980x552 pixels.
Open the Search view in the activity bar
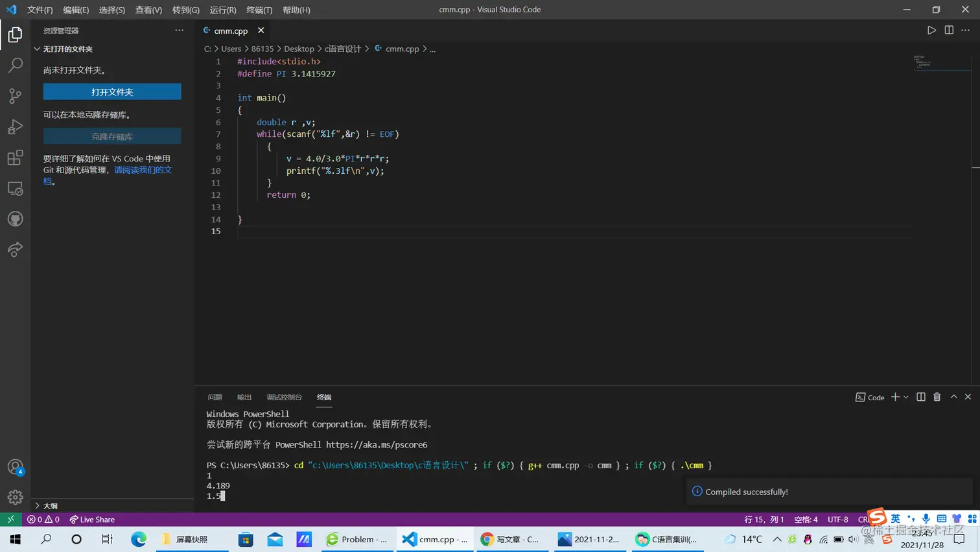(15, 65)
